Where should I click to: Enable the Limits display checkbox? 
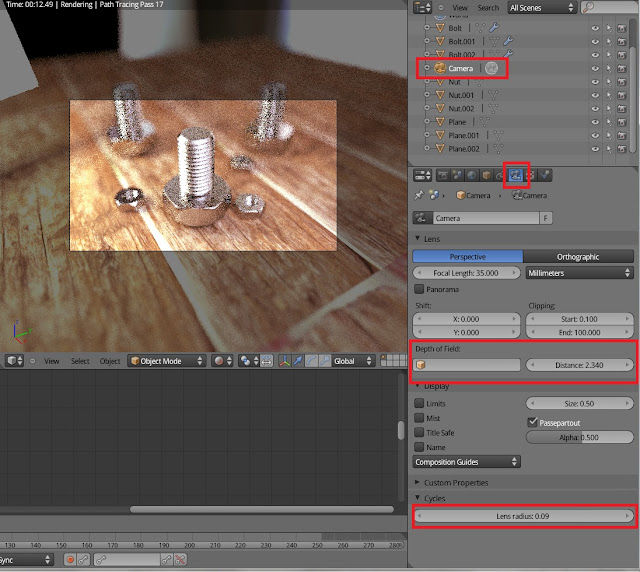419,403
